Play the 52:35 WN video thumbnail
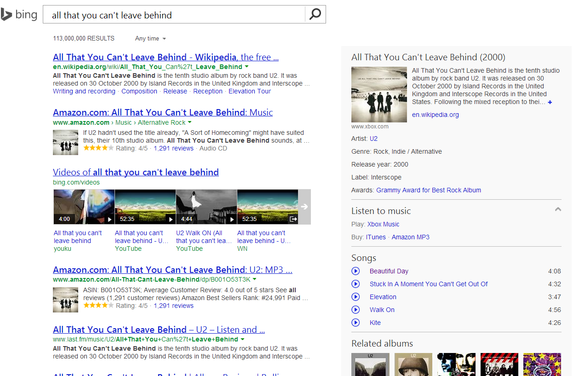 point(268,207)
